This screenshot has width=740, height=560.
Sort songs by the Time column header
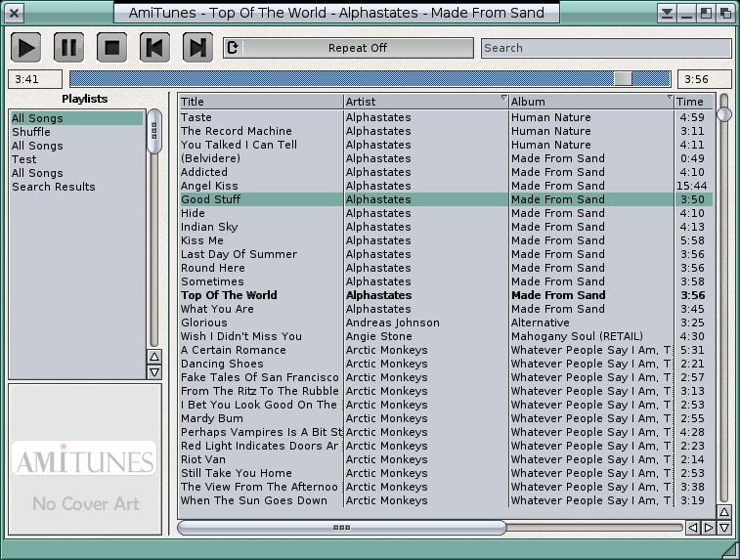tap(693, 102)
